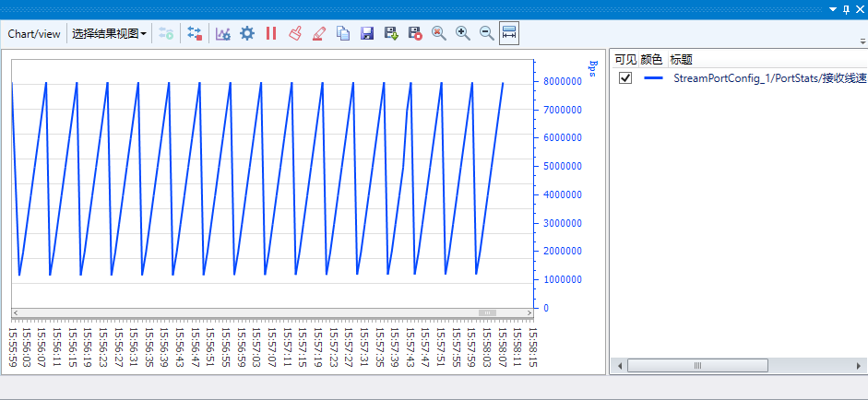Open the panel window position dropdown arrow
The image size is (868, 400).
point(833,9)
